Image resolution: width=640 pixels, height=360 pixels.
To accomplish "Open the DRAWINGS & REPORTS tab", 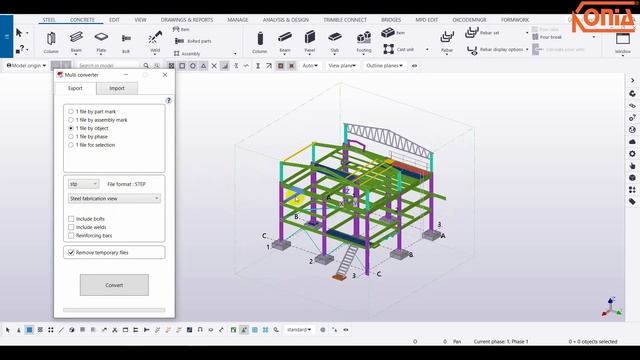I will point(187,20).
